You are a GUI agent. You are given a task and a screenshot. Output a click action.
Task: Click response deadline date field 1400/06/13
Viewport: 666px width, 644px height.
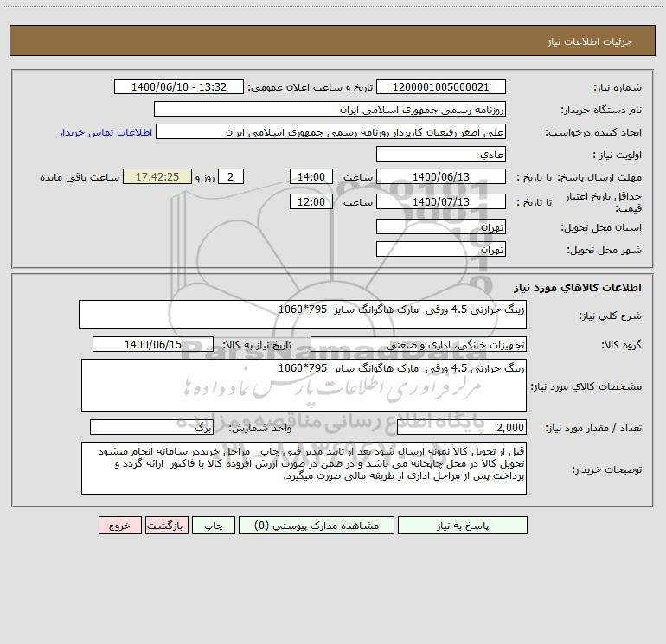pyautogui.click(x=441, y=176)
